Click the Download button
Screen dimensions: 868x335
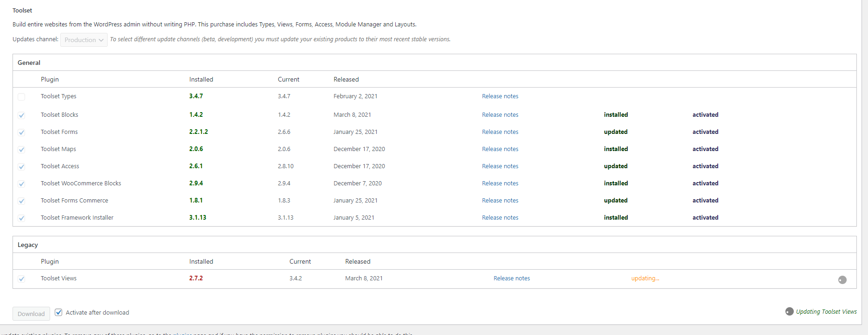(31, 314)
